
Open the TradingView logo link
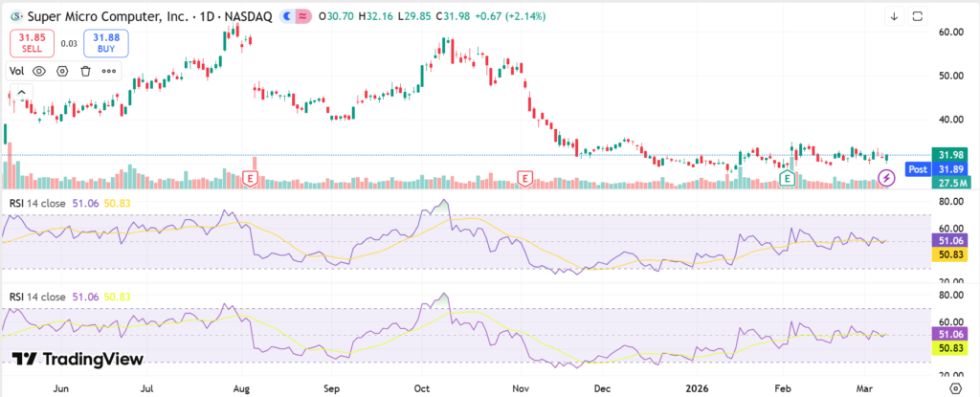(x=78, y=359)
